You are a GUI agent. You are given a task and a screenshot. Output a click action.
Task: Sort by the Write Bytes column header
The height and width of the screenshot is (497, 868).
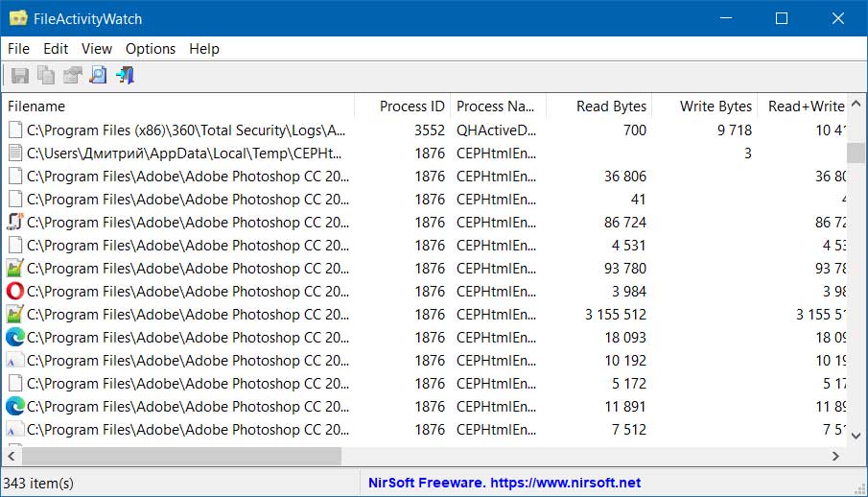tap(705, 106)
